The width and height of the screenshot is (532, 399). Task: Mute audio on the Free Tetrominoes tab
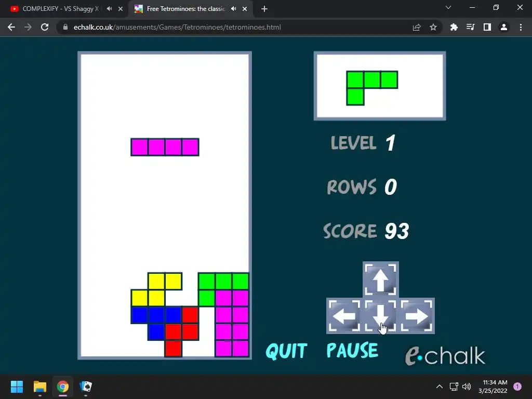pos(233,9)
